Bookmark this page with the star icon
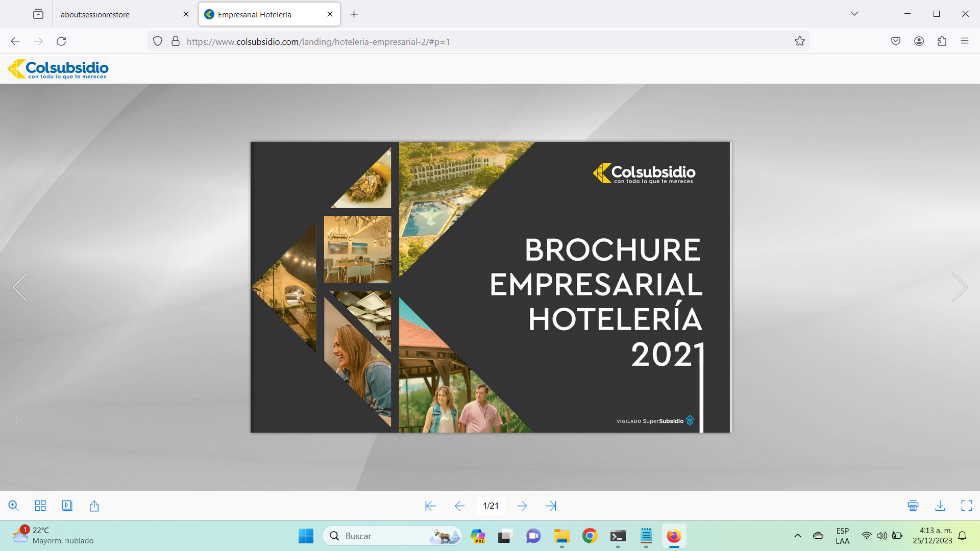Screen dimensions: 980x551 (799, 41)
